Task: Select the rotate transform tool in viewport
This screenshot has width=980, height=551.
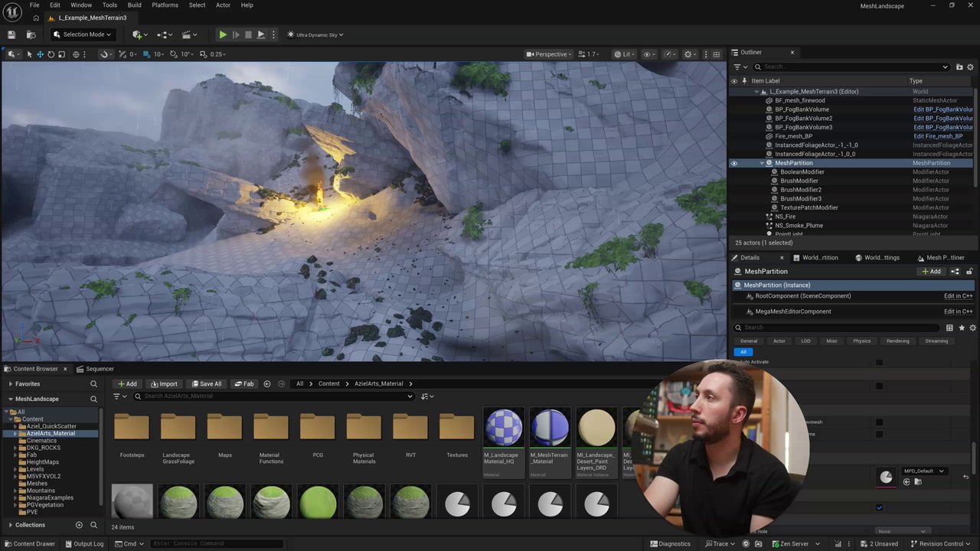Action: pos(51,54)
